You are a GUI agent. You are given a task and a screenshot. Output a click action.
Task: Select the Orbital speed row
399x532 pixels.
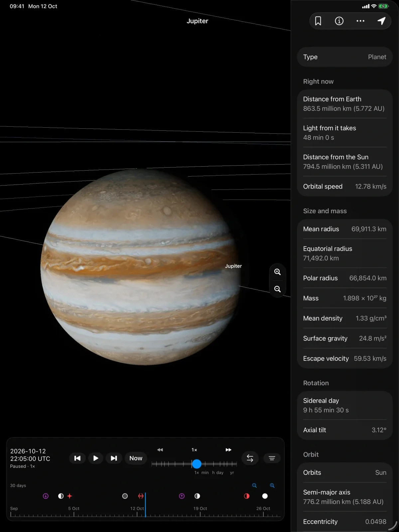345,187
